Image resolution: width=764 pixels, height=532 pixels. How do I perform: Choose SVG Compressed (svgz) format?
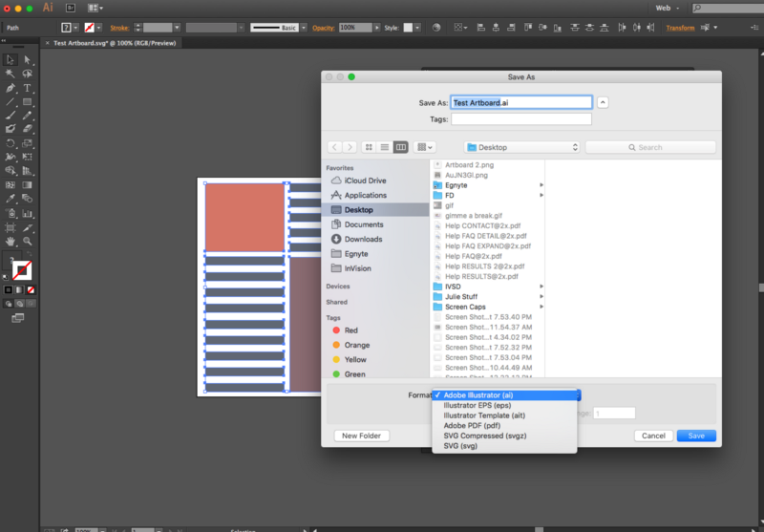485,436
